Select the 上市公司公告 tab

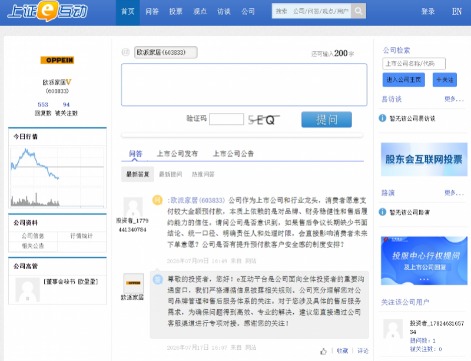point(233,154)
